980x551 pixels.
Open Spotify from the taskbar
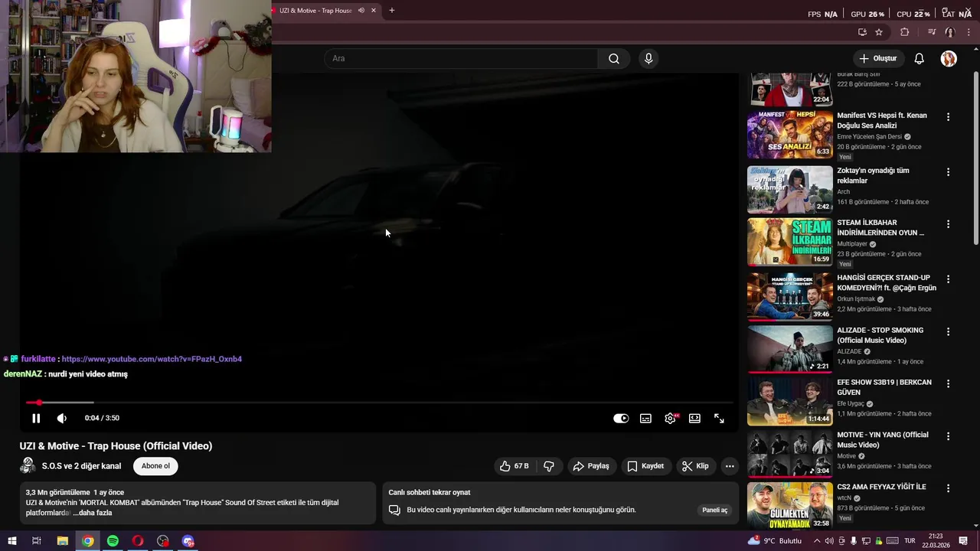pos(113,541)
